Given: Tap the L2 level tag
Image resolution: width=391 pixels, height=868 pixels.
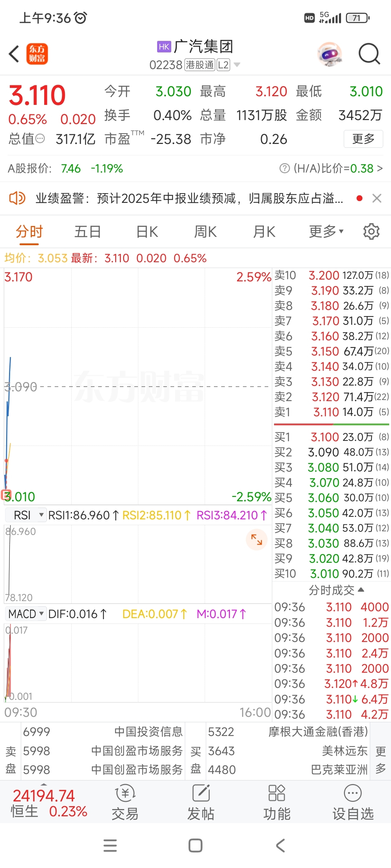Looking at the screenshot, I should pyautogui.click(x=223, y=65).
